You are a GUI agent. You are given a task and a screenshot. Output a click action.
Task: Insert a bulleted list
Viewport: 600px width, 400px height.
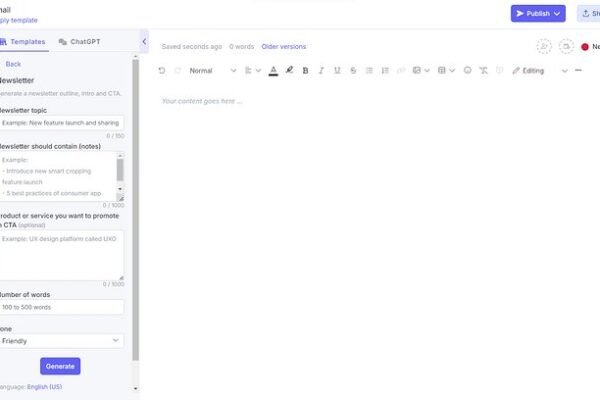369,70
